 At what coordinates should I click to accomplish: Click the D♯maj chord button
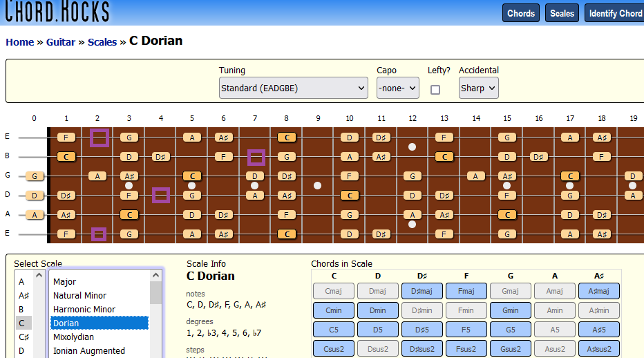click(422, 291)
